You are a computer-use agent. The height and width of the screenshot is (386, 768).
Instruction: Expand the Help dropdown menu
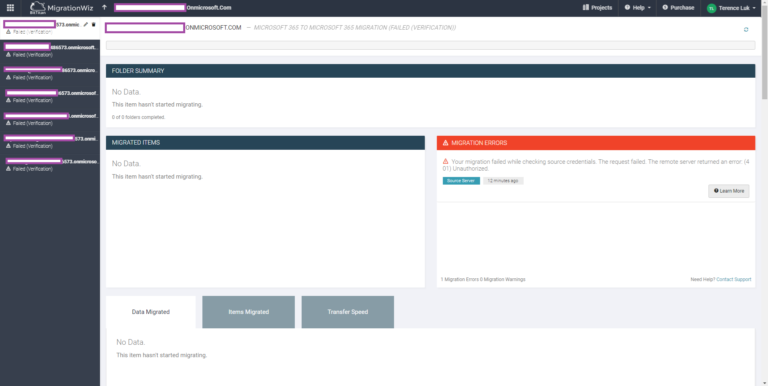coord(638,8)
